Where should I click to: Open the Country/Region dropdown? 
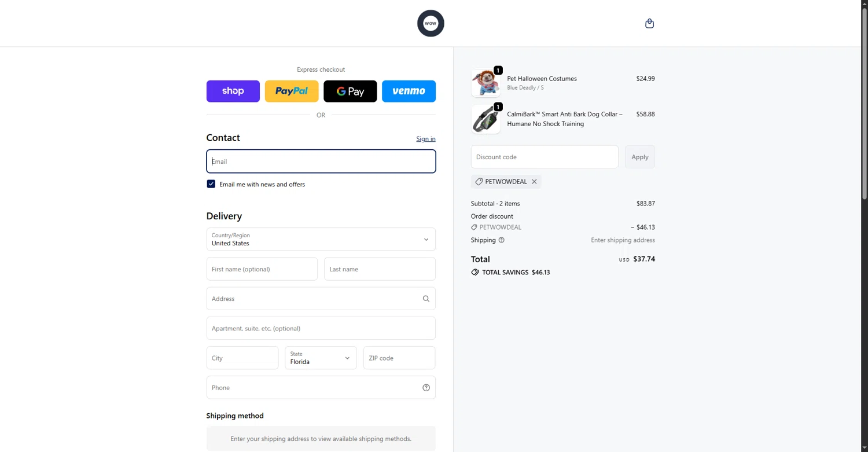click(x=321, y=239)
